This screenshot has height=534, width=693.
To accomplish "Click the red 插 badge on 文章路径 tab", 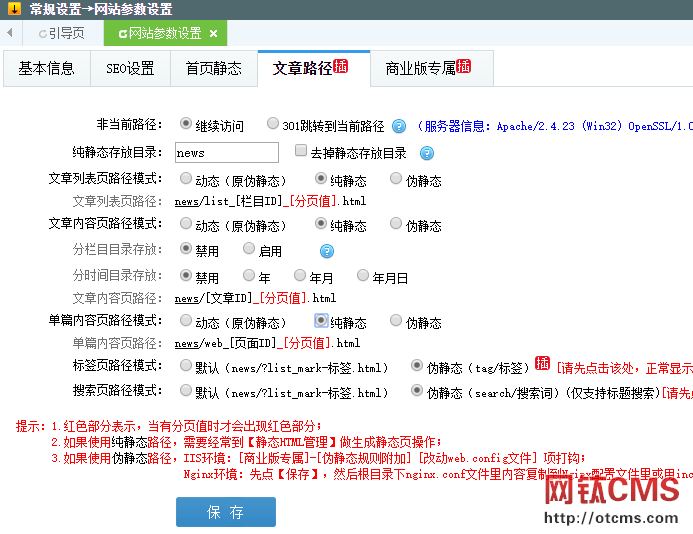I will pos(340,66).
